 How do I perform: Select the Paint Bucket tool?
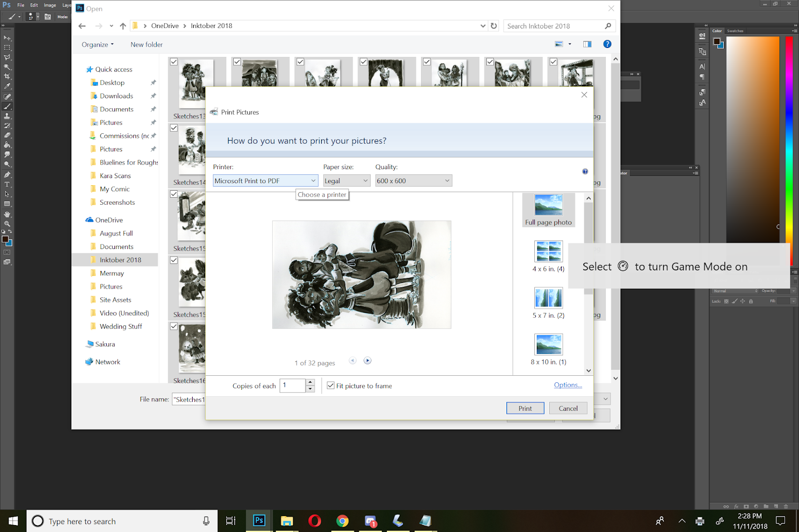tap(7, 145)
